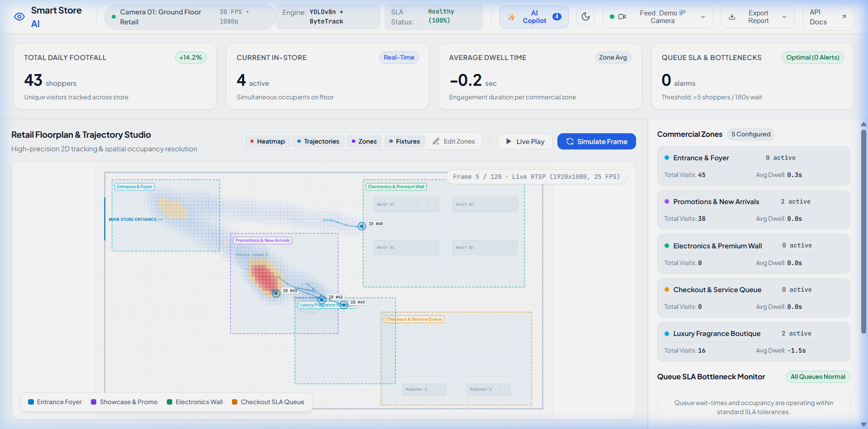Open the Electronics & Premium Wall zone card
The width and height of the screenshot is (868, 429).
click(754, 254)
